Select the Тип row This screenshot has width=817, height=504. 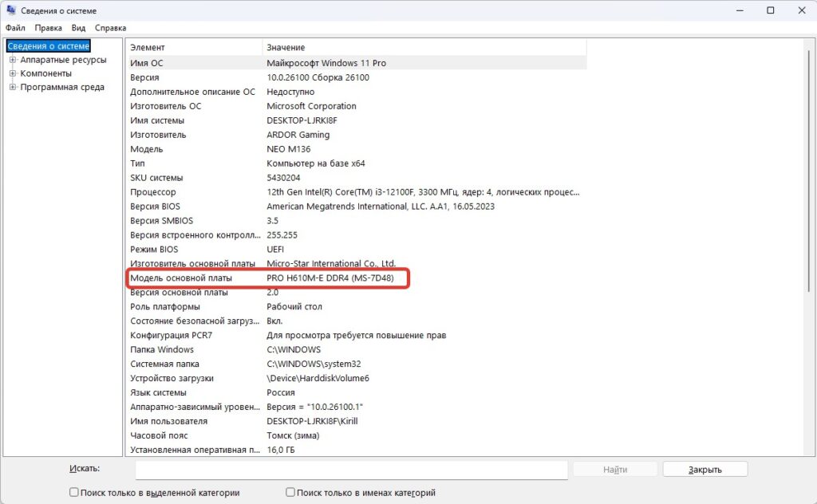357,163
